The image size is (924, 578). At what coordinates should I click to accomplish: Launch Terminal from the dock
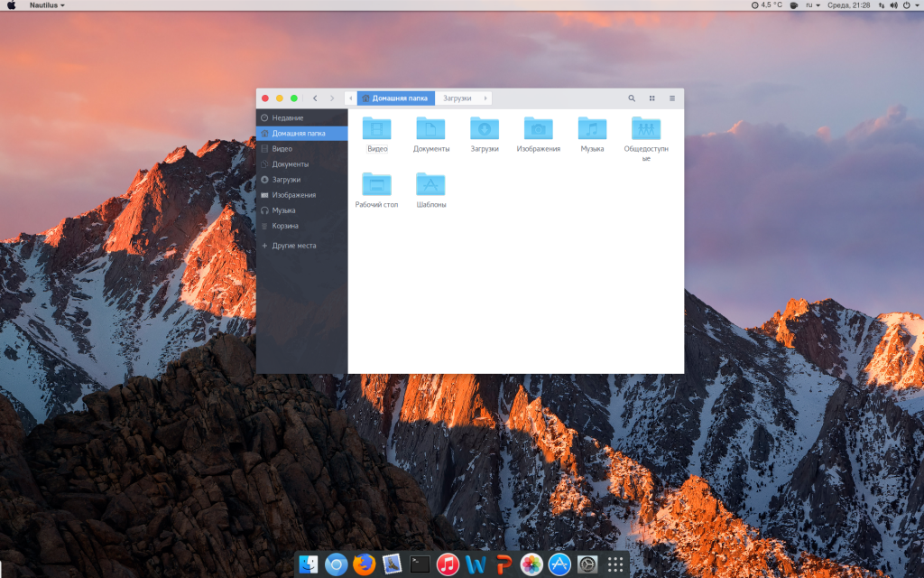pos(420,564)
